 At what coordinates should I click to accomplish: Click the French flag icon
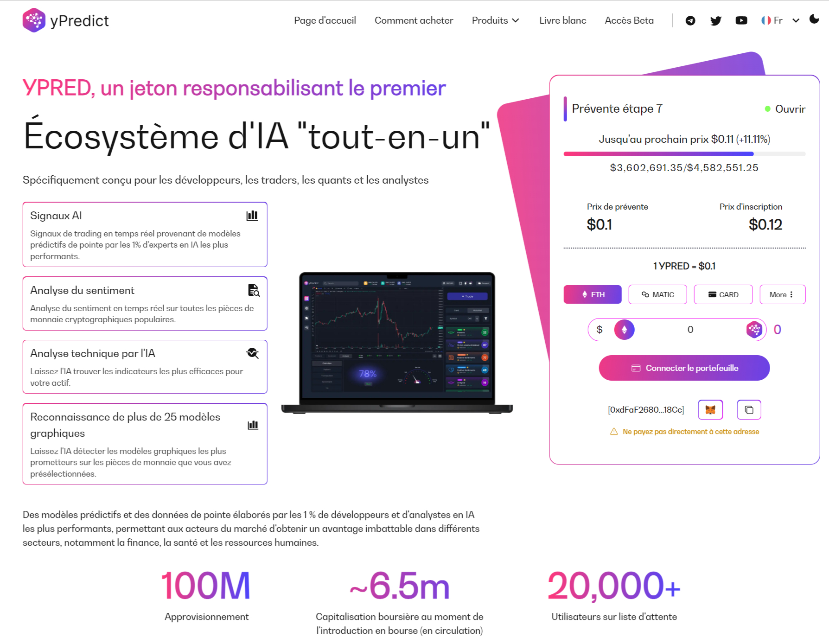click(766, 20)
